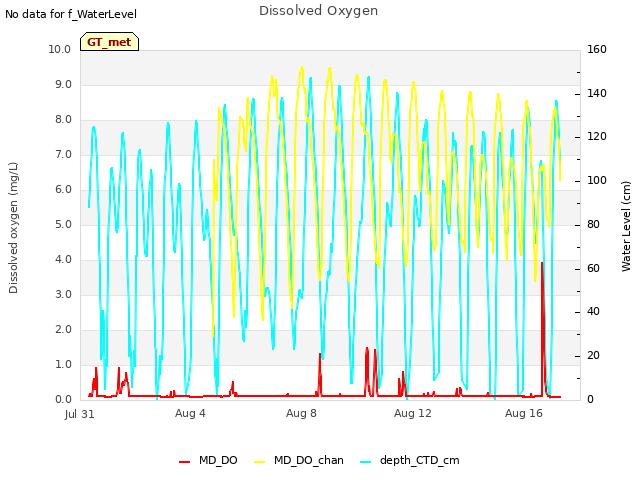Click the 100 right axis value

597,180
